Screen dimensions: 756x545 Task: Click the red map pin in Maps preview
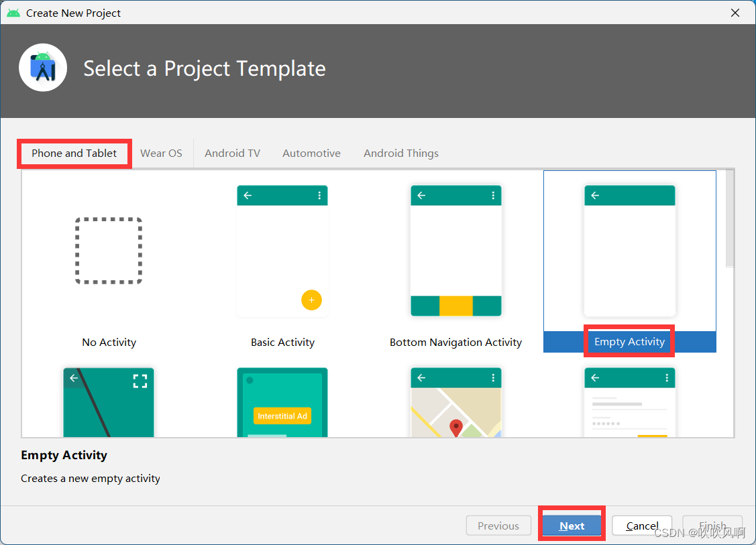(456, 428)
